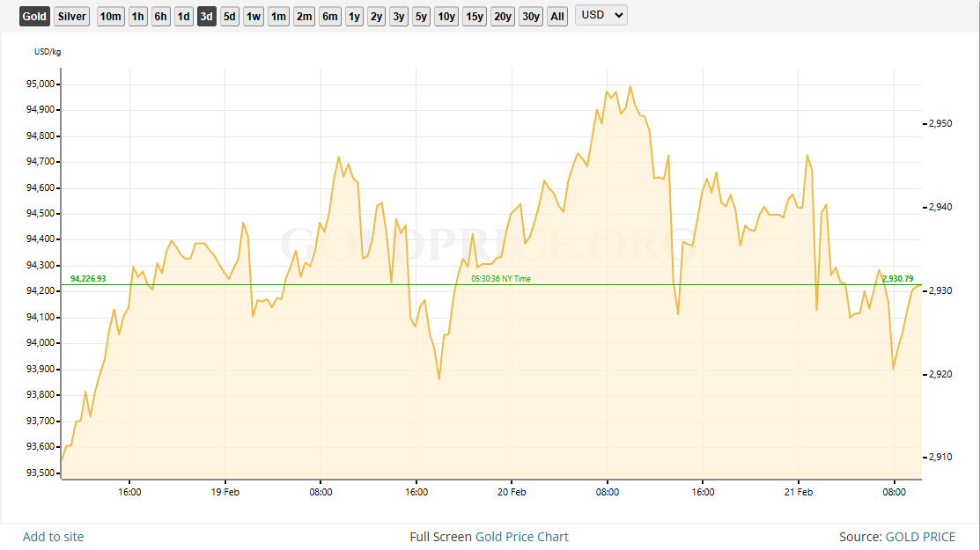Screen dimensions: 980x550
Task: Open the Gold Price Chart link
Action: tap(522, 537)
